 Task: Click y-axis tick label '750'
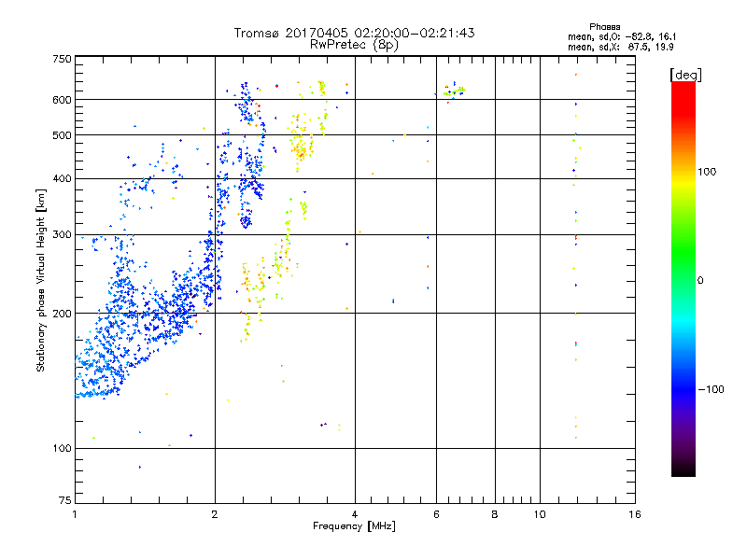point(63,59)
